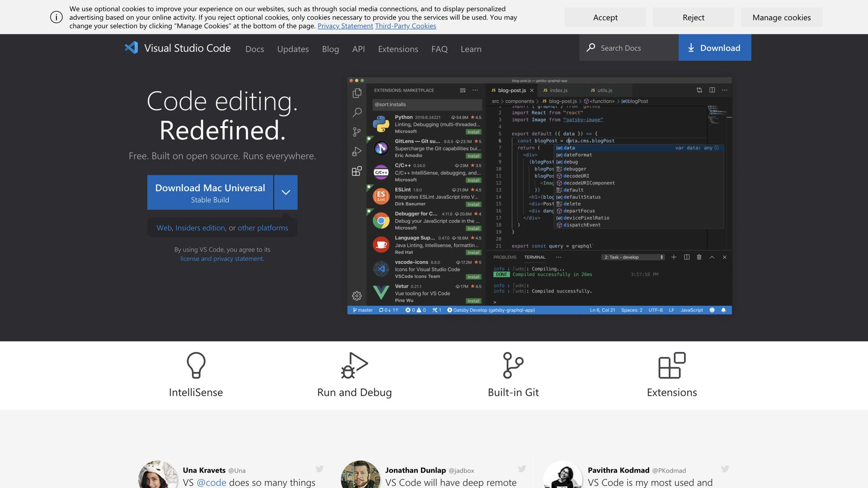Viewport: 868px width, 488px height.
Task: Click the master branch indicator in the status bar
Action: point(362,310)
